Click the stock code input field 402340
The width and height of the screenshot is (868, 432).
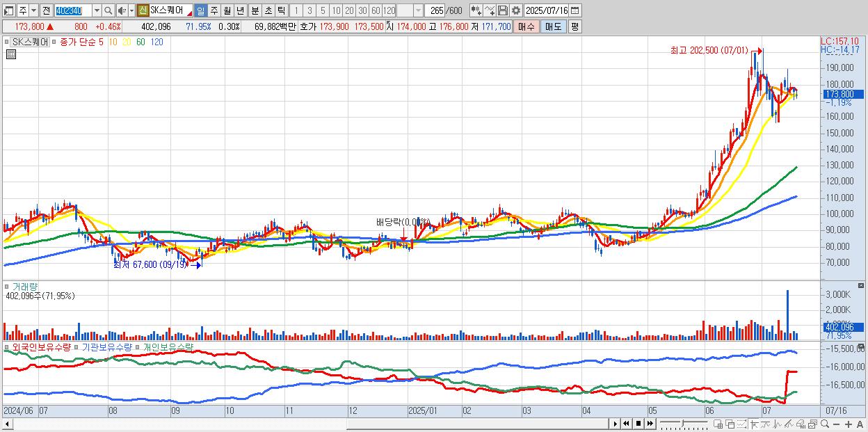pyautogui.click(x=73, y=10)
